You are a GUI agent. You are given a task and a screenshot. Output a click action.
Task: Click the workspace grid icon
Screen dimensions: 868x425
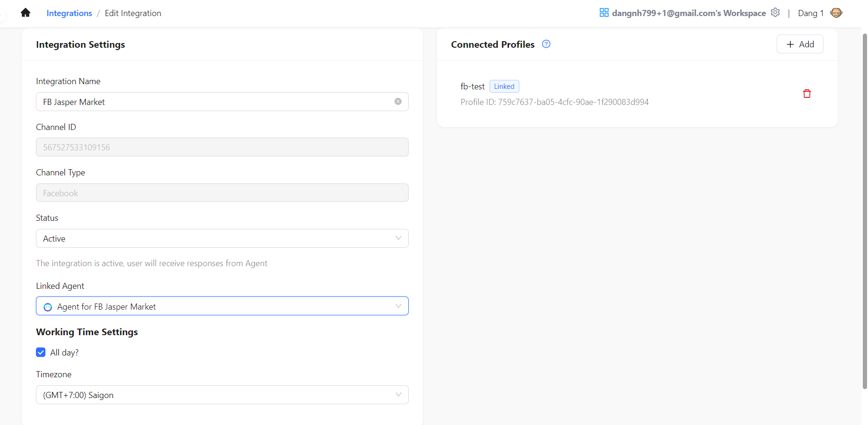point(604,13)
